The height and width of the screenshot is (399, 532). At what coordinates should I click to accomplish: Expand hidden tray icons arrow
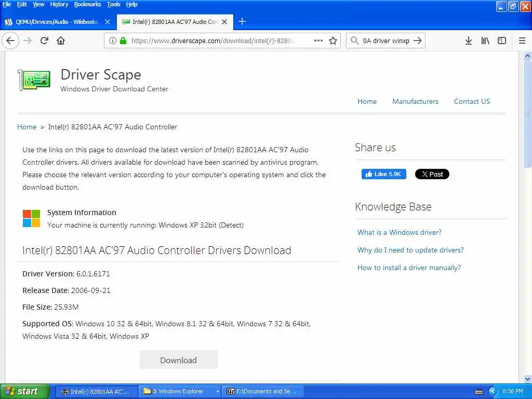click(x=493, y=392)
